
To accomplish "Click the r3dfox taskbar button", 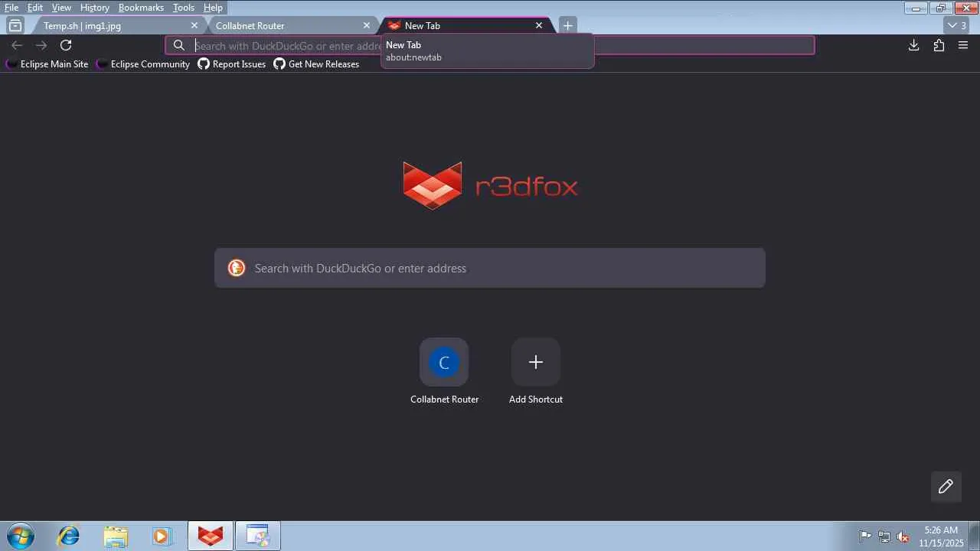I will 211,536.
